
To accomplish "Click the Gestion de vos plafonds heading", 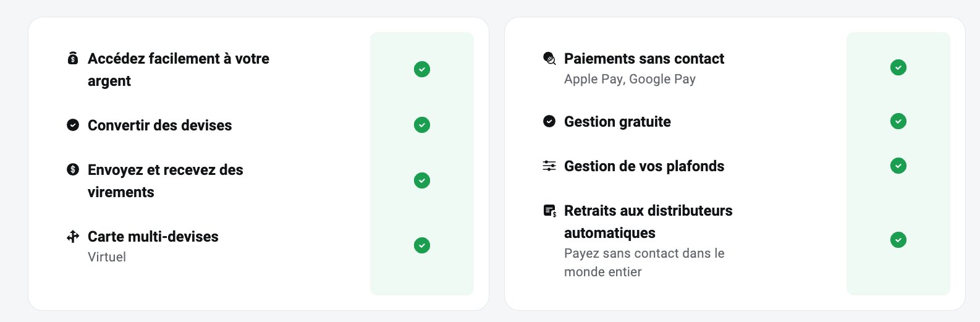I will click(x=644, y=166).
